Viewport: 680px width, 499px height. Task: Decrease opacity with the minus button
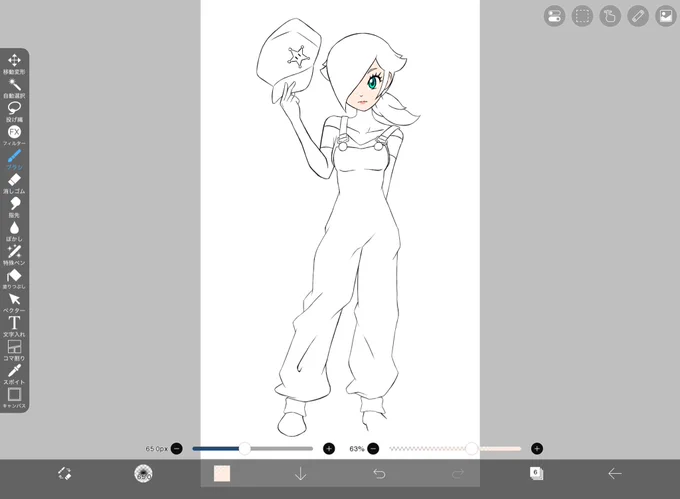[x=373, y=449]
